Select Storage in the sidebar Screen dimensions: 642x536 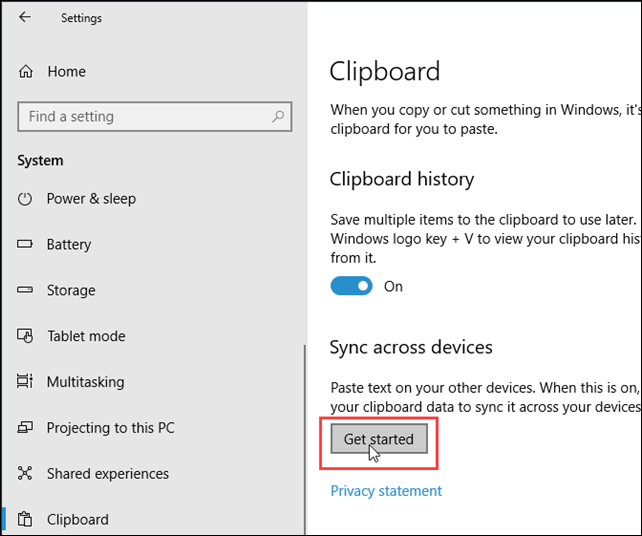(71, 290)
